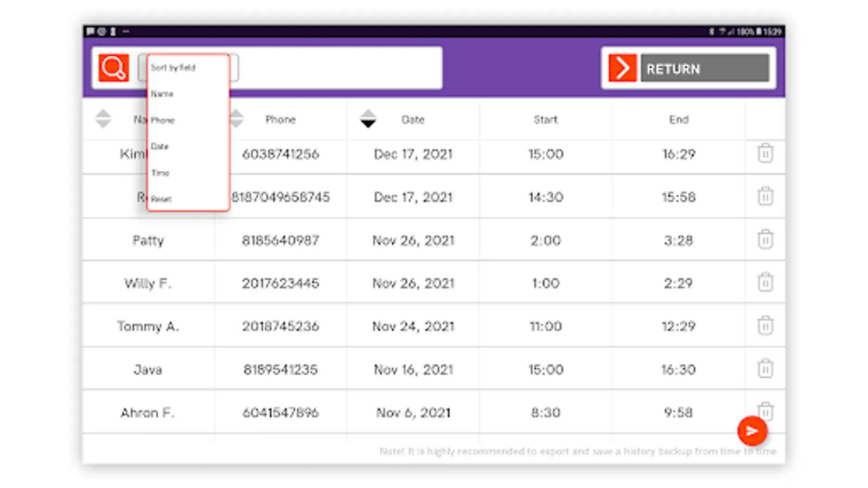
Task: Click the end time 12:29
Action: coord(679,326)
